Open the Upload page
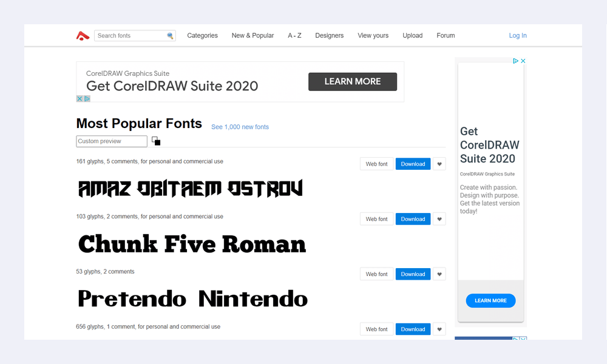The width and height of the screenshot is (607, 364). coord(413,36)
